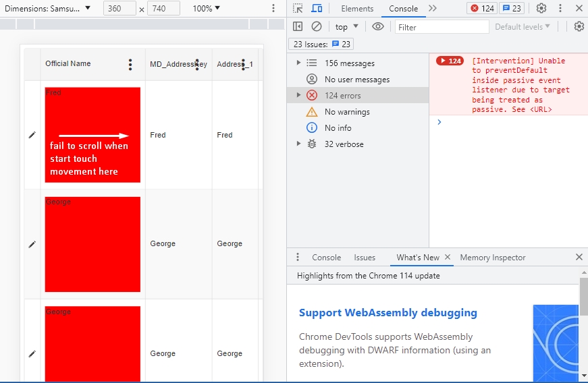This screenshot has height=383, width=588.
Task: Click the 23 Issues button
Action: coord(321,44)
